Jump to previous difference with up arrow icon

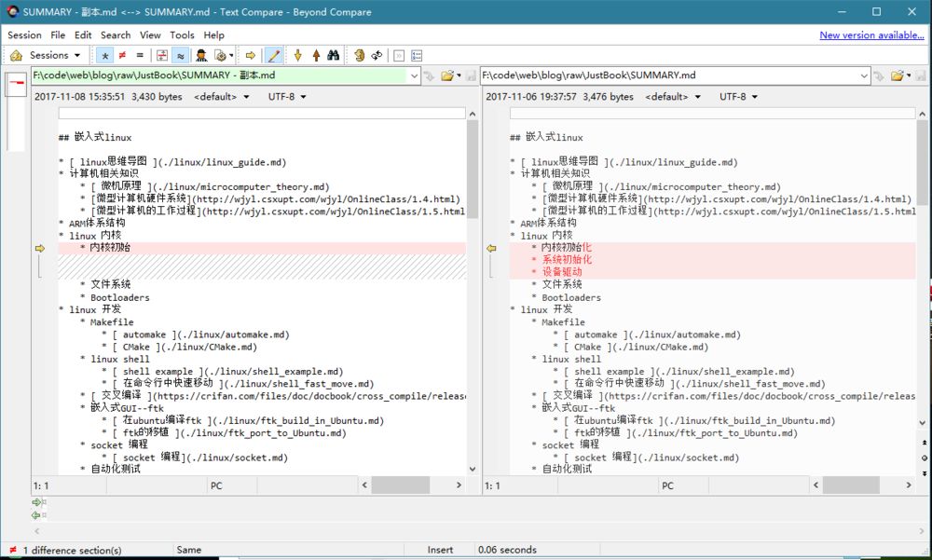coord(316,55)
